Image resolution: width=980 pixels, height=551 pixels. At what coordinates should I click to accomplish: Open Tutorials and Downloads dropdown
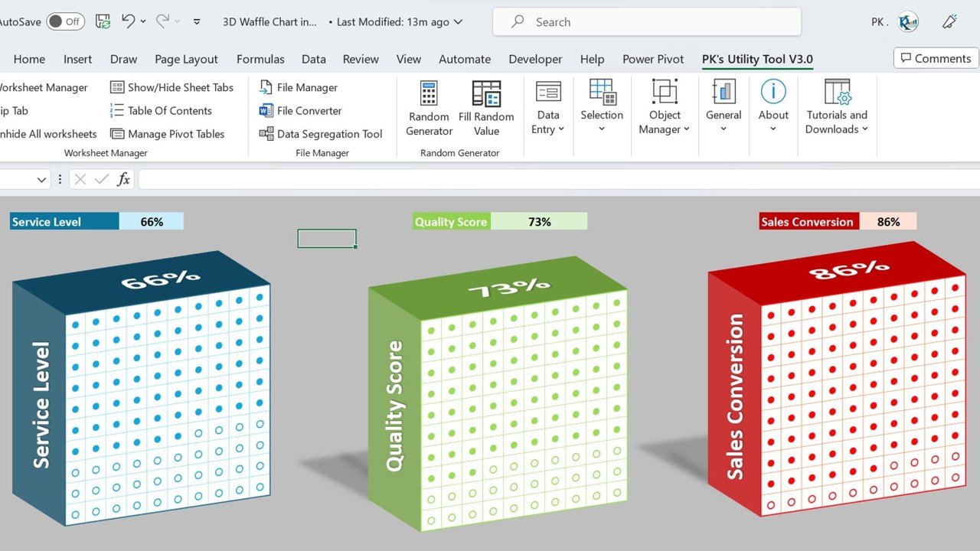tap(837, 109)
